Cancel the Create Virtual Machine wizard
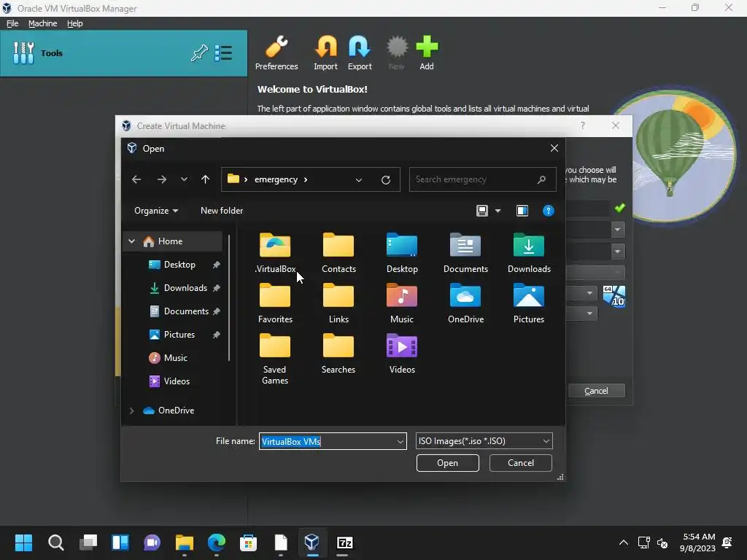Viewport: 747px width, 560px height. [596, 391]
